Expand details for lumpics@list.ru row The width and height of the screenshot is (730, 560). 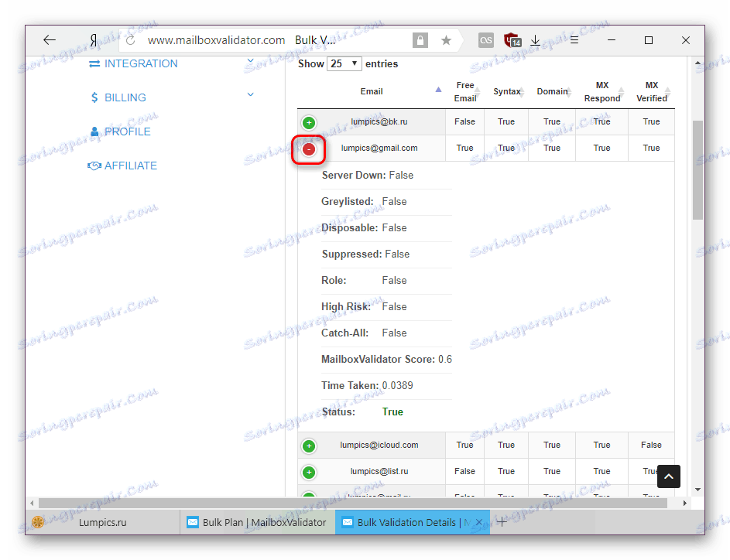coord(309,473)
